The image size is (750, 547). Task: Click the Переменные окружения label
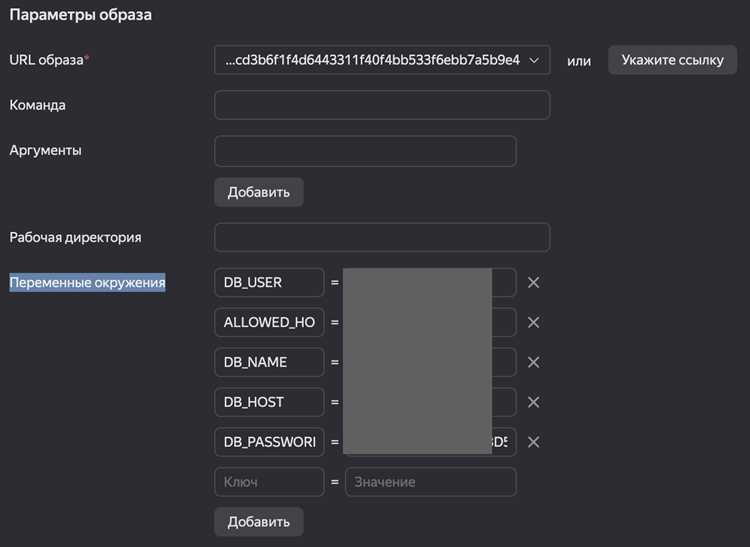coord(88,283)
